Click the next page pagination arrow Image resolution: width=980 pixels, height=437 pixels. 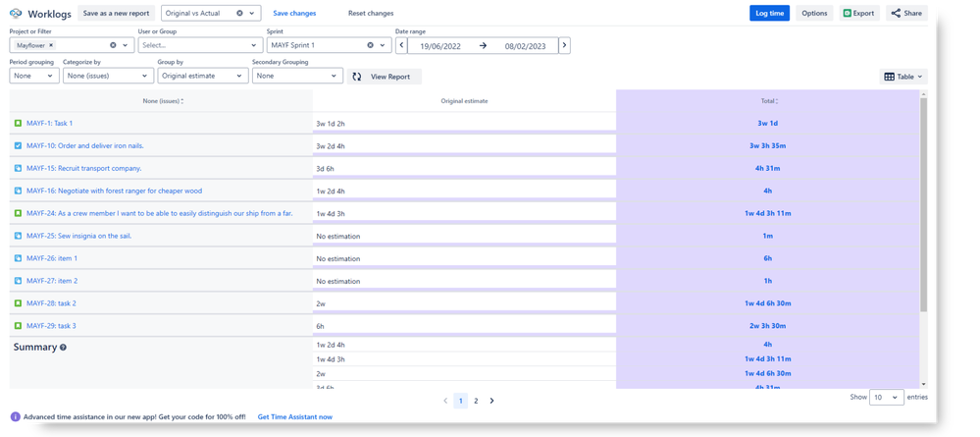pyautogui.click(x=491, y=401)
